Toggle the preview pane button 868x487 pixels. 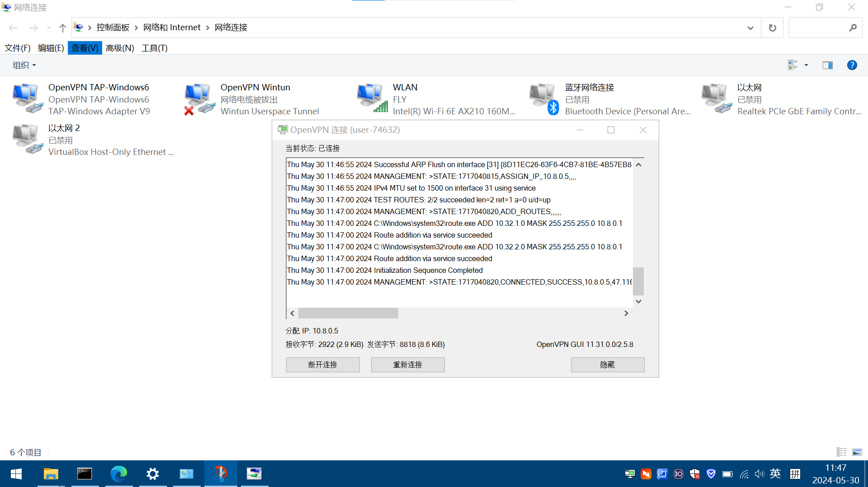pos(827,65)
